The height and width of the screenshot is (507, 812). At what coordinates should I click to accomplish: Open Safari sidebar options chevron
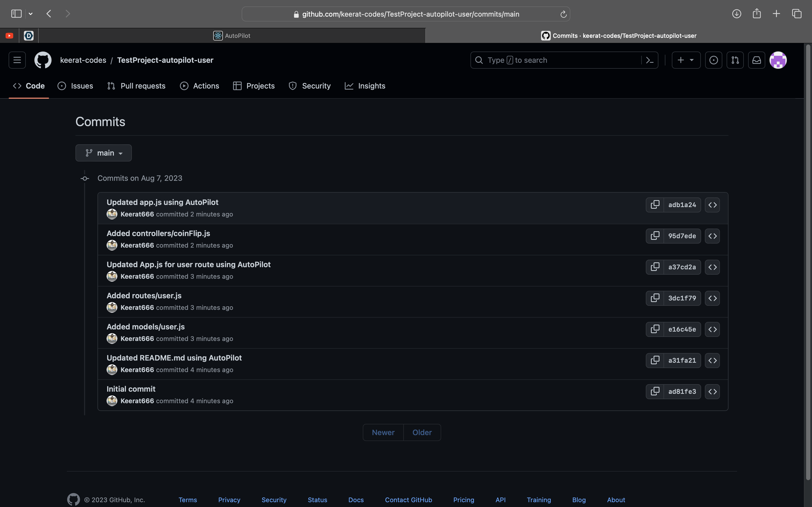click(x=31, y=14)
